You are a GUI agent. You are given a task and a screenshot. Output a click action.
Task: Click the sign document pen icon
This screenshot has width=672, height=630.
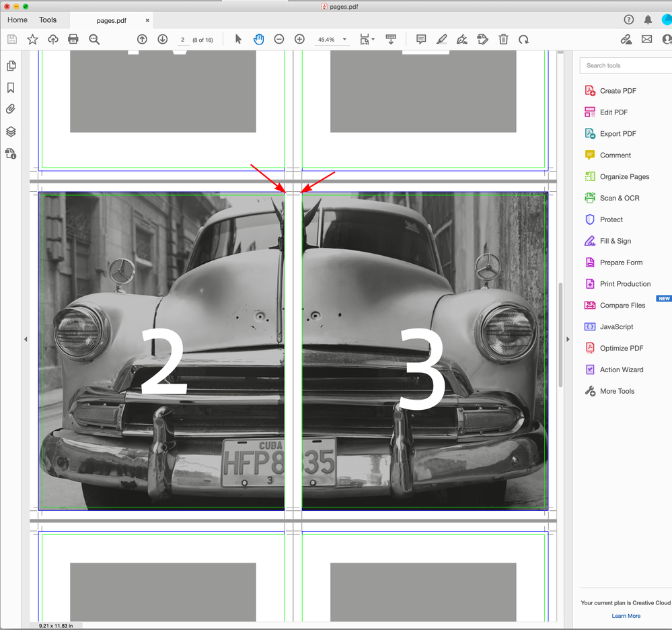coord(462,40)
